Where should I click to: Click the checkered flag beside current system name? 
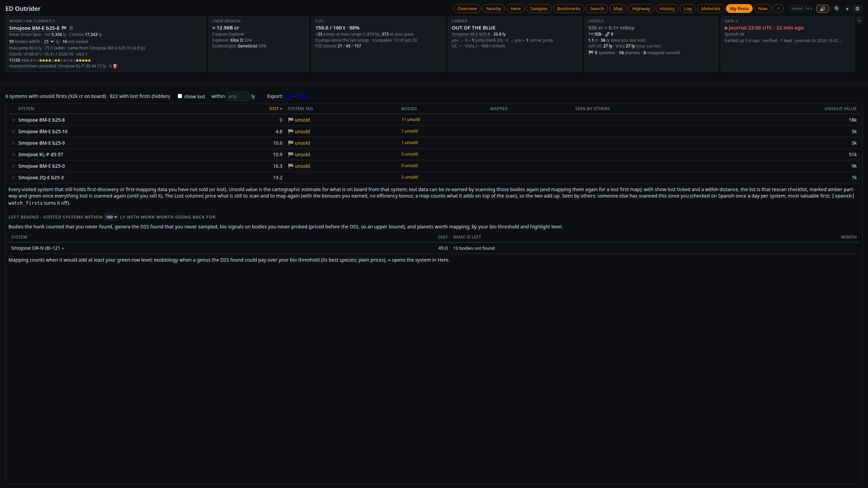(x=64, y=28)
